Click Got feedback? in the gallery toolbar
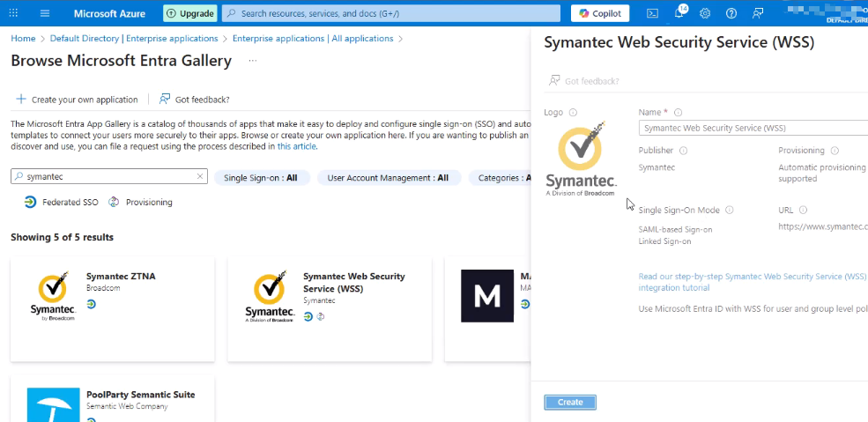868x422 pixels. (x=194, y=100)
